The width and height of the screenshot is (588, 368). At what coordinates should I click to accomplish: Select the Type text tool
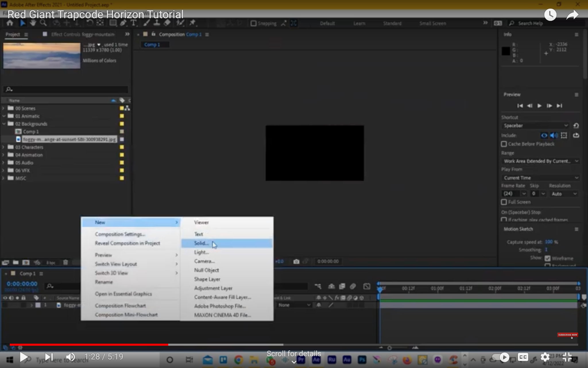[x=133, y=23]
